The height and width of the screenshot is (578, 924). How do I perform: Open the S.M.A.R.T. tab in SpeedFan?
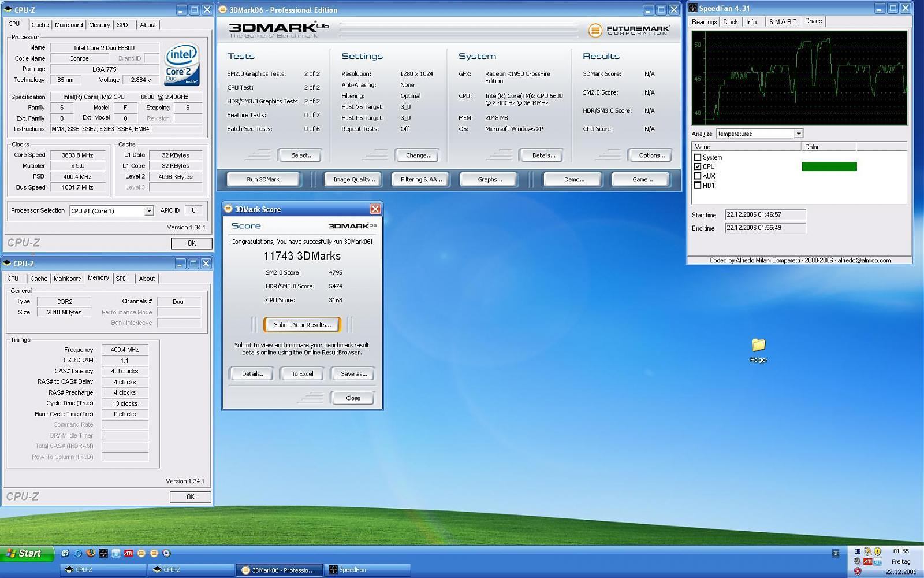[783, 22]
